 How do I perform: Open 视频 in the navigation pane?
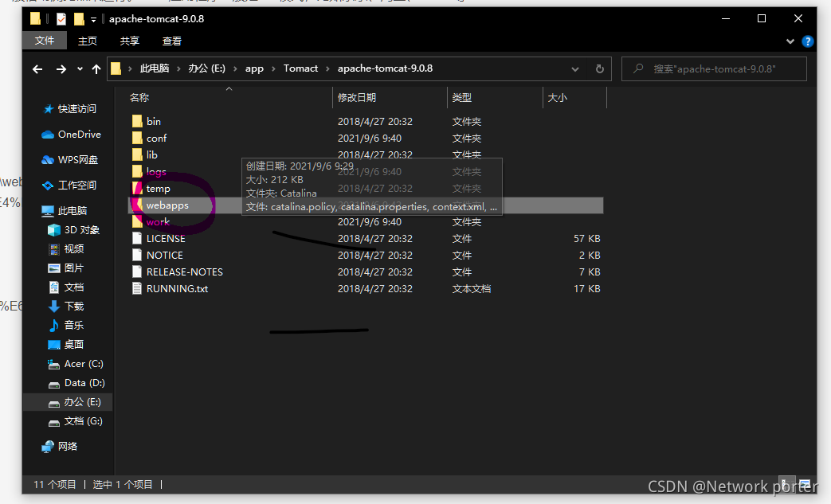pos(73,249)
